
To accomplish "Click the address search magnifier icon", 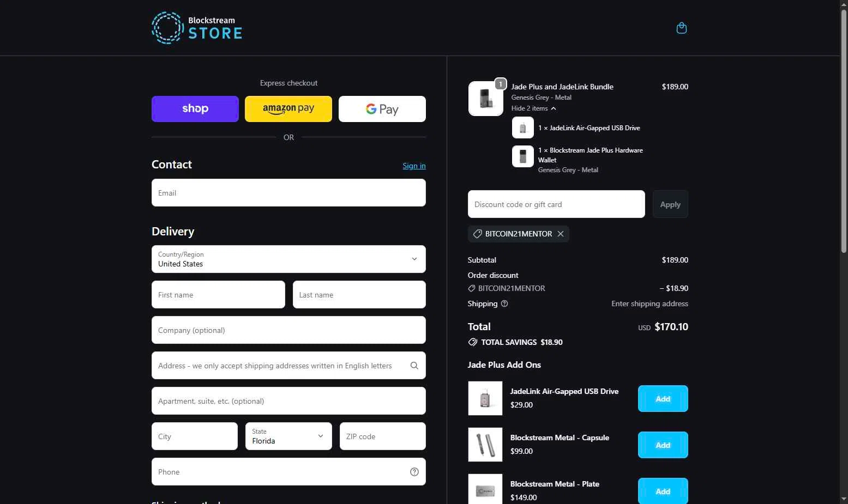I will pyautogui.click(x=414, y=366).
